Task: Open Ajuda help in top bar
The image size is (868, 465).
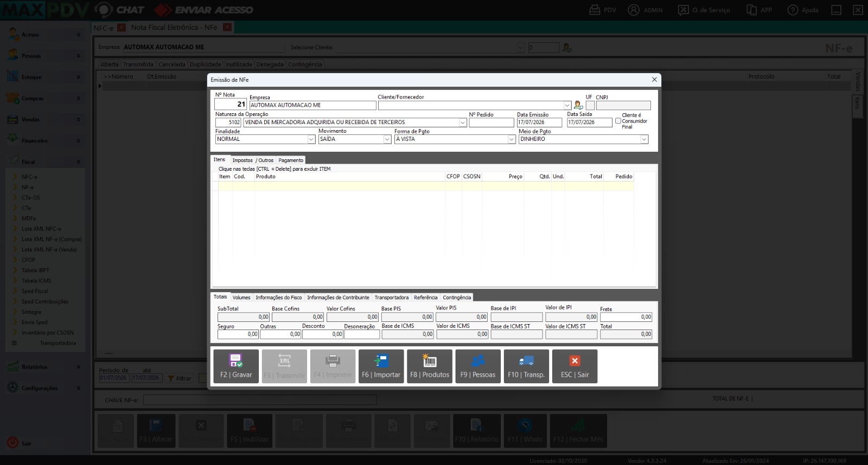Action: (803, 10)
